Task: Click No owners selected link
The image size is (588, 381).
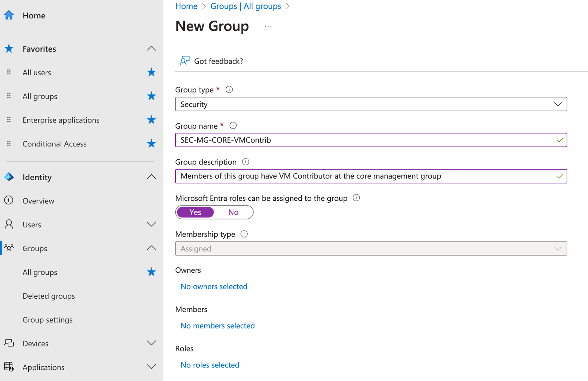Action: click(214, 286)
